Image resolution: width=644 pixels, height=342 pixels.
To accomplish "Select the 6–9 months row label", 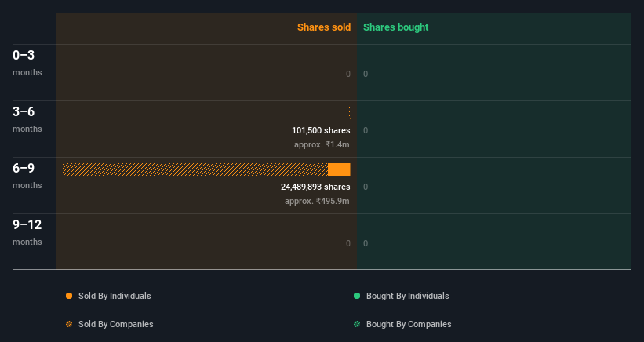I will pyautogui.click(x=27, y=176).
